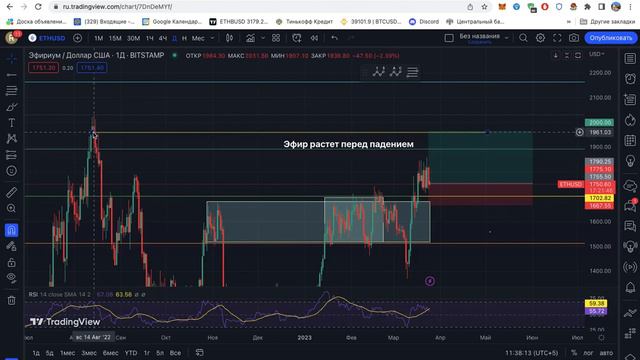This screenshot has width=640, height=360.
Task: Open the notifications bell panel
Action: click(x=630, y=288)
